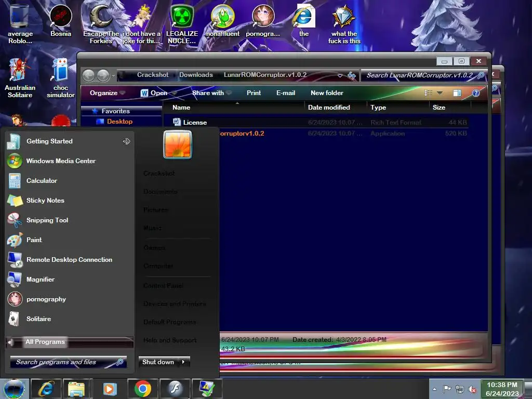
Task: Expand the Getting Started jump list arrow
Action: pos(127,141)
